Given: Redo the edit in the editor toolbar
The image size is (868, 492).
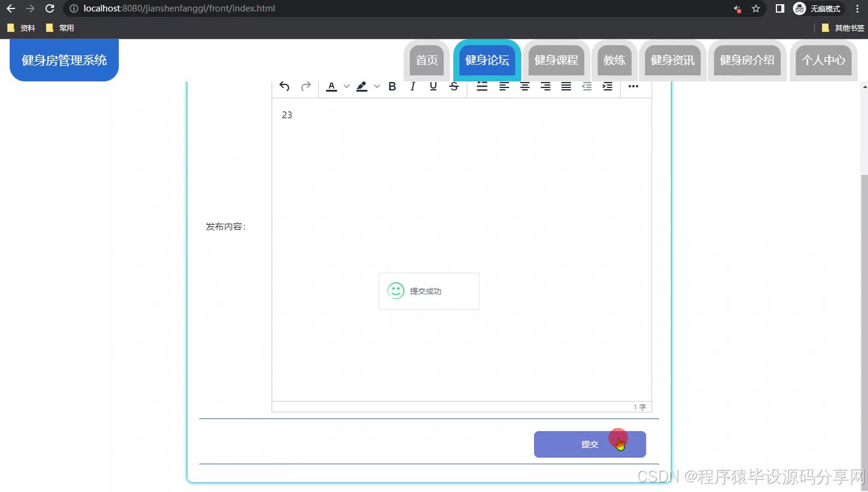Looking at the screenshot, I should [x=306, y=86].
